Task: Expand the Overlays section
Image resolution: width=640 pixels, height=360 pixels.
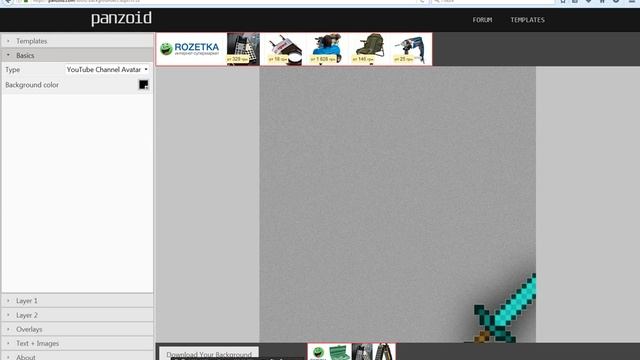Action: click(77, 329)
